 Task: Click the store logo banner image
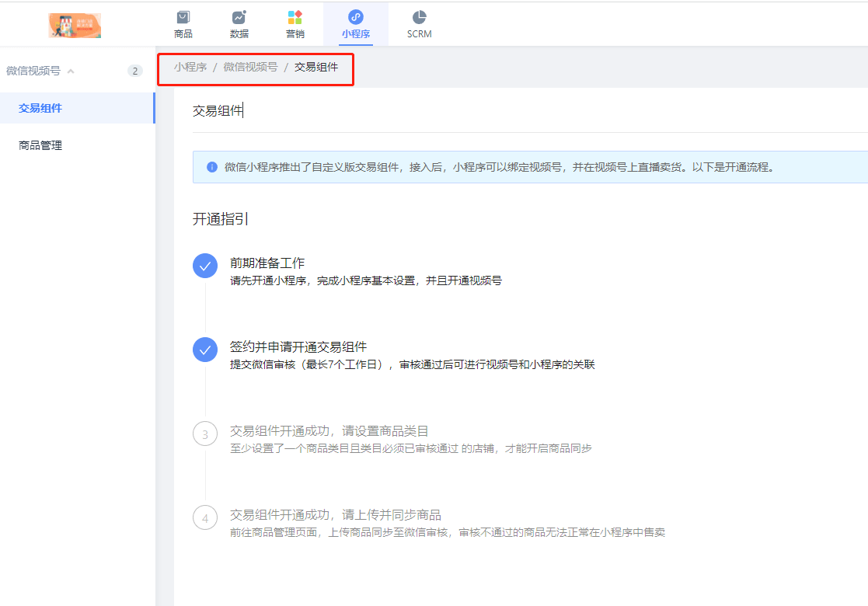click(74, 24)
